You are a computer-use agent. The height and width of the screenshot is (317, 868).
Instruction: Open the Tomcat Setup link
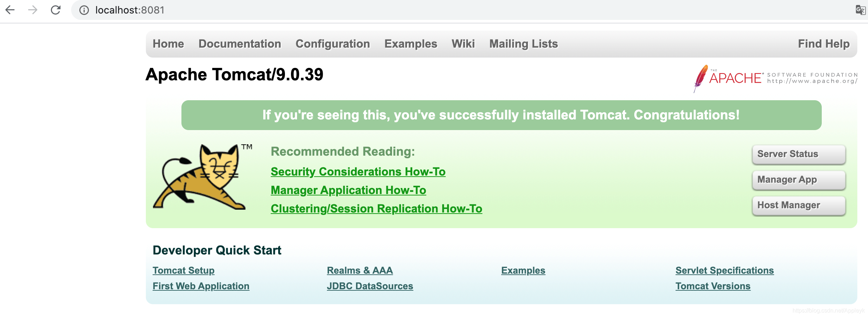(184, 270)
